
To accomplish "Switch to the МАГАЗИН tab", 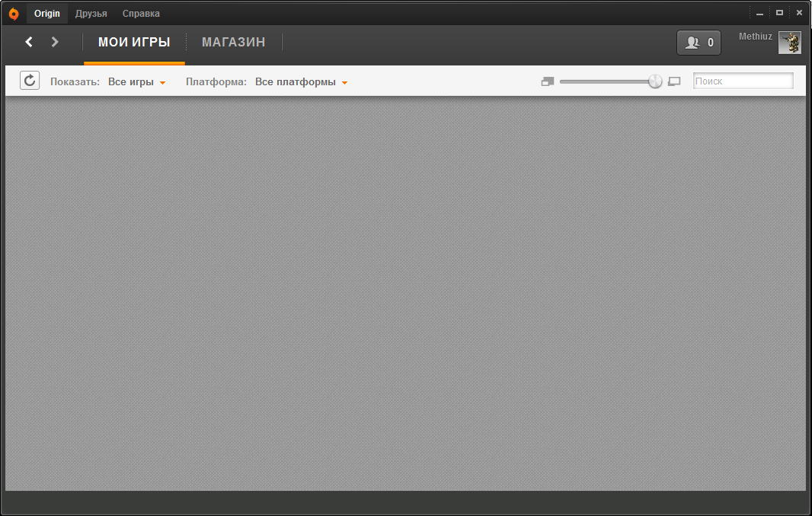I will (234, 42).
